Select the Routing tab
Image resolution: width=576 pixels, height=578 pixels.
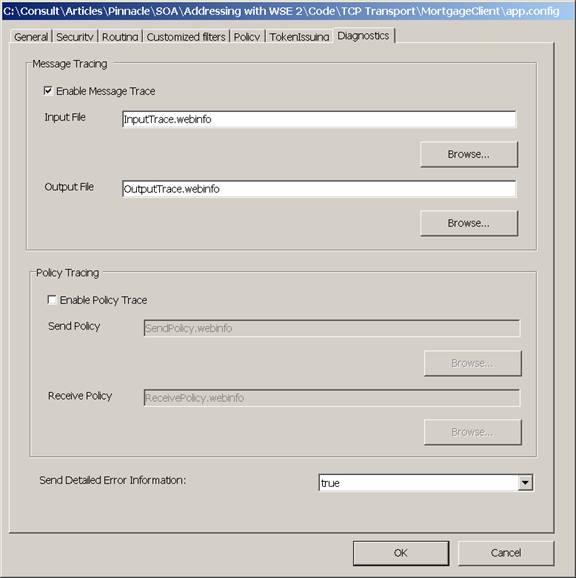[x=120, y=37]
